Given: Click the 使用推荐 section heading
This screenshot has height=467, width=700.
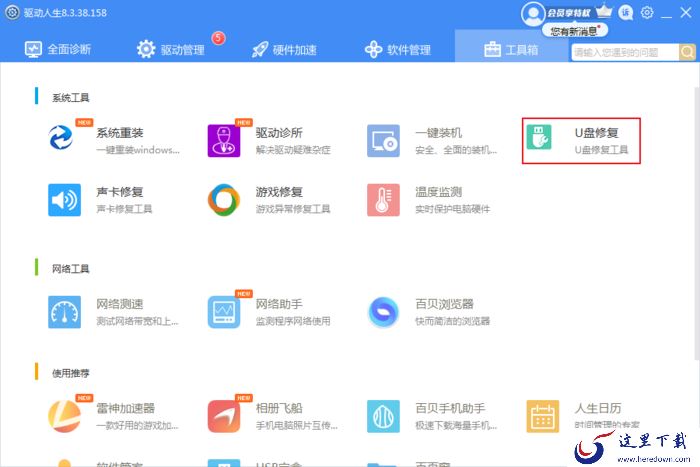Looking at the screenshot, I should (71, 373).
